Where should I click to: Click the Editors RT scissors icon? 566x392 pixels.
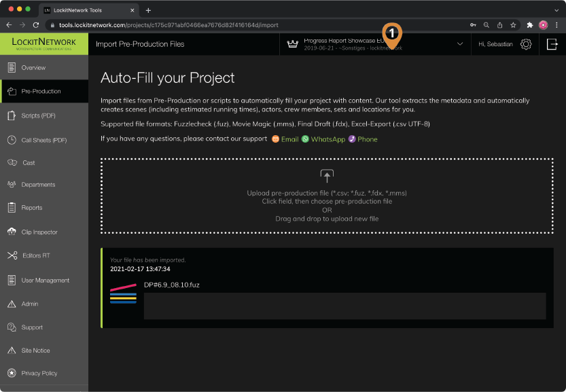(x=12, y=255)
